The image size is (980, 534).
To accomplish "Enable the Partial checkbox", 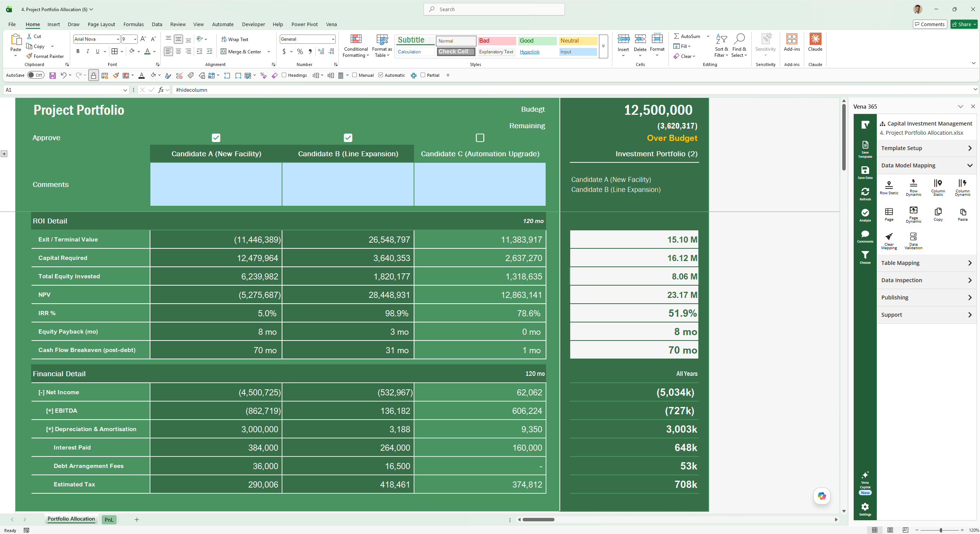I will click(x=423, y=75).
